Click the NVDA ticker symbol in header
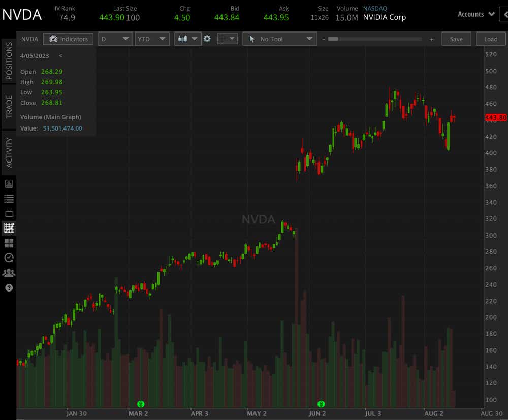508x420 pixels. 22,15
